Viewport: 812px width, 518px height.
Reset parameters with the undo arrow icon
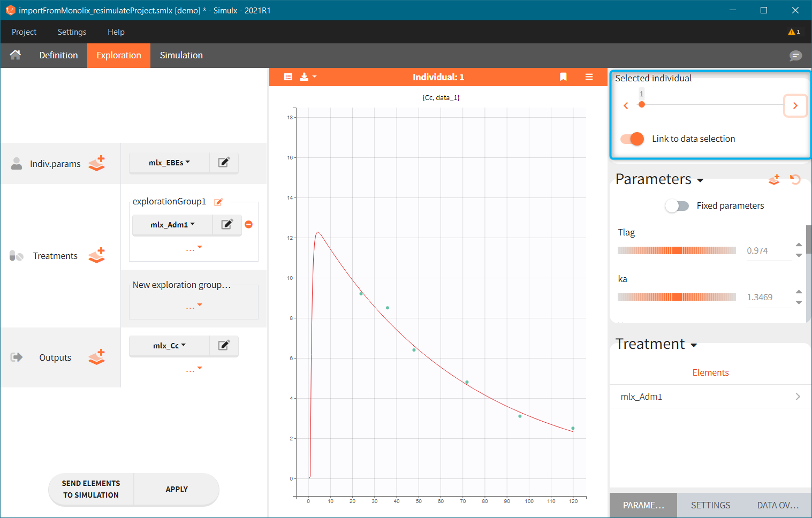(795, 180)
